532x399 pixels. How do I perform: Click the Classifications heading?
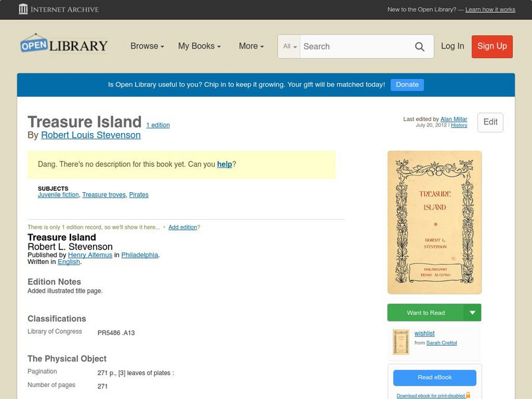[57, 319]
